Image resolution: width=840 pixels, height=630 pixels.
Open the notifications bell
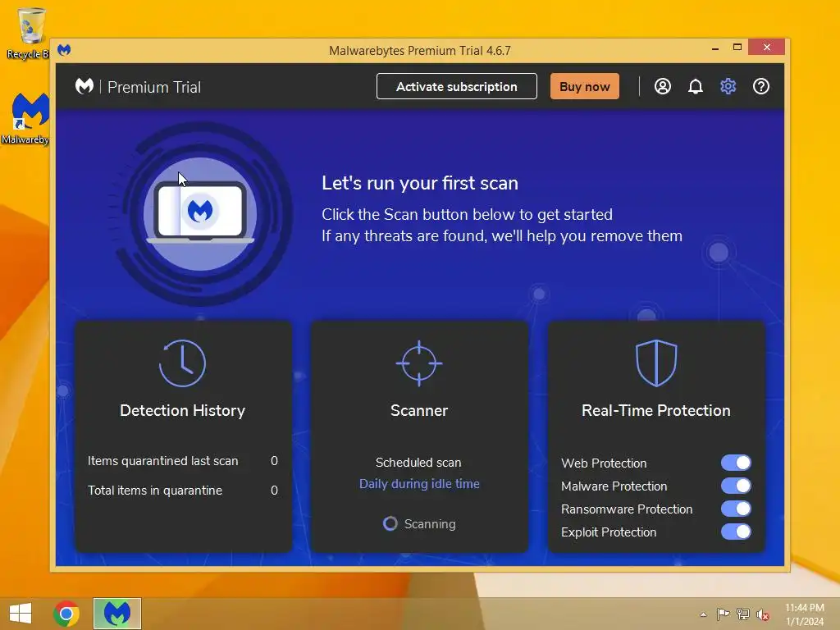click(x=696, y=86)
